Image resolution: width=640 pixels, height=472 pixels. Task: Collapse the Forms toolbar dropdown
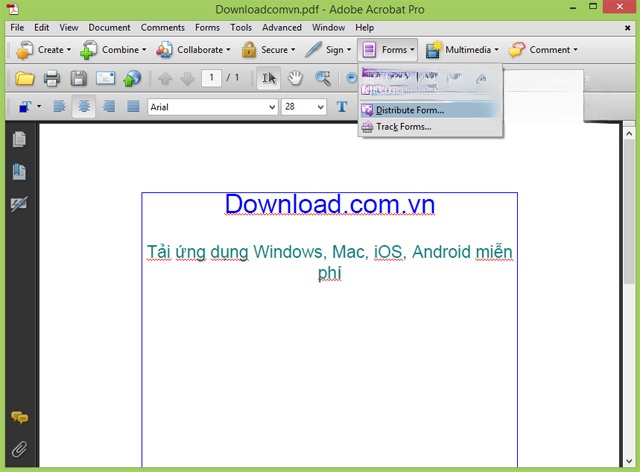387,50
